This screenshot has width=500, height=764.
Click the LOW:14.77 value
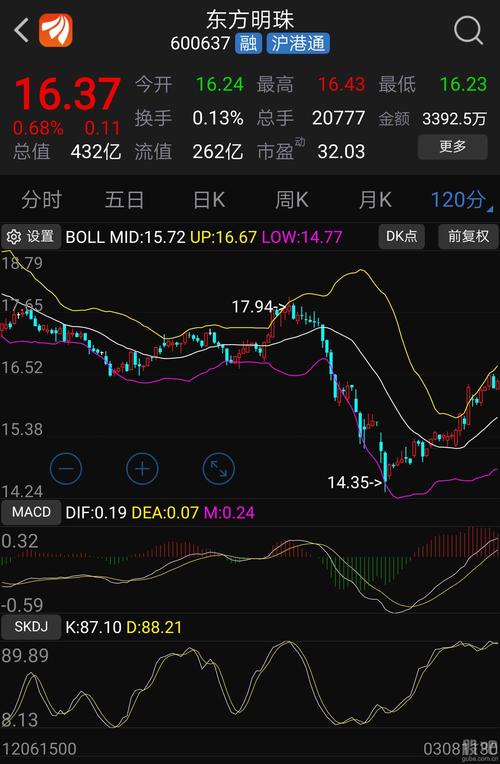[302, 237]
